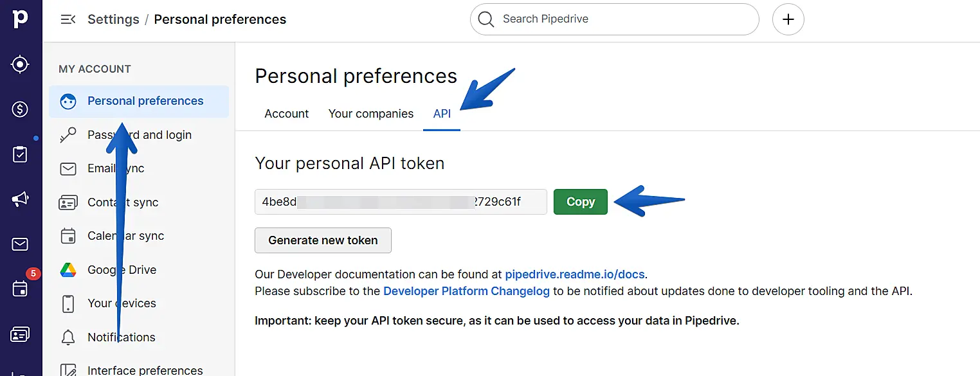This screenshot has width=980, height=376.
Task: Open the Mail envelope icon in left rail
Action: pyautogui.click(x=21, y=244)
